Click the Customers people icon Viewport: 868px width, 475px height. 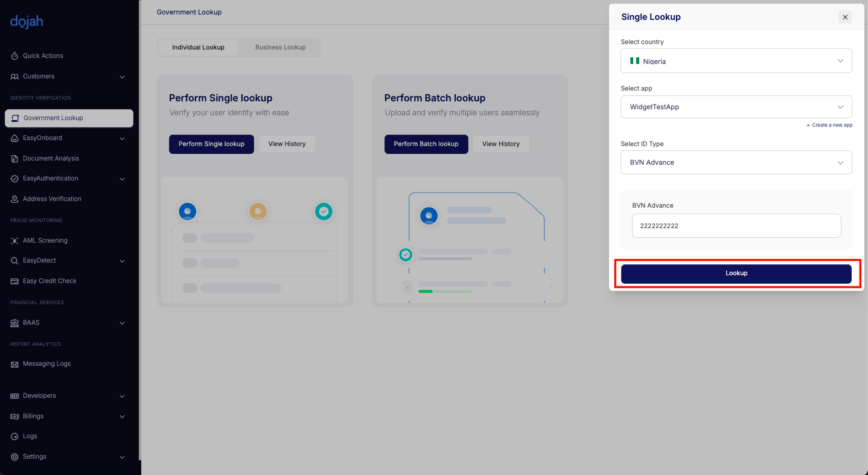14,77
